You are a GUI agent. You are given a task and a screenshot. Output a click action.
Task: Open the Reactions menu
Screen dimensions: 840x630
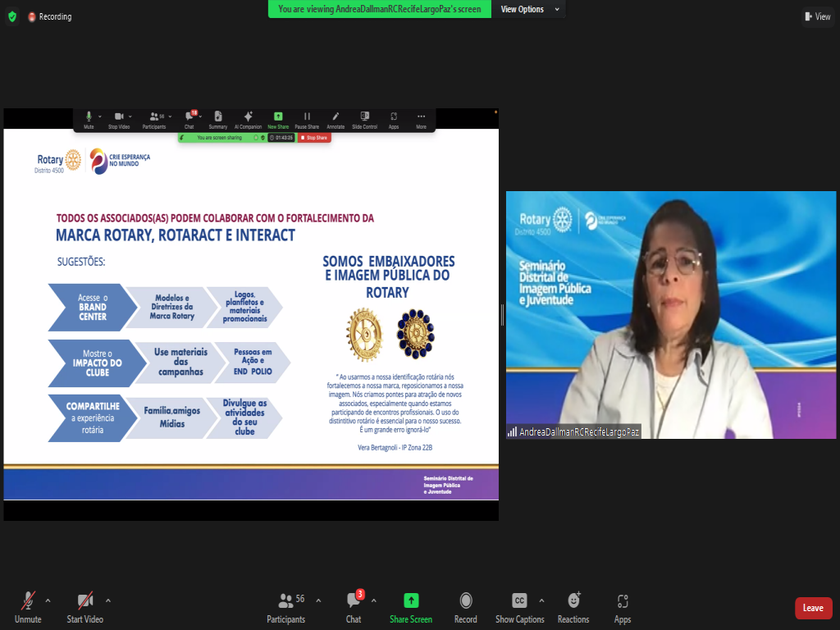point(573,606)
